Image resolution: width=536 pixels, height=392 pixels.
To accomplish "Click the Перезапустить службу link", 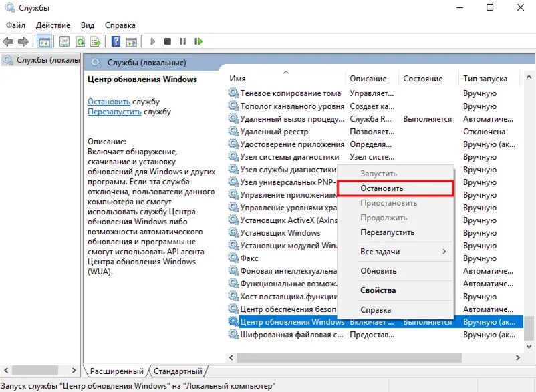I will coord(114,112).
